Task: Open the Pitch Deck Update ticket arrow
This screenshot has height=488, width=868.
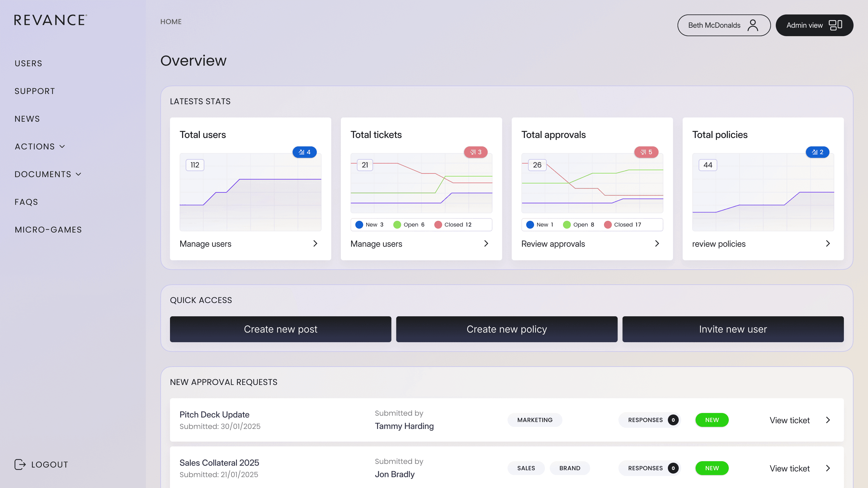Action: (828, 420)
